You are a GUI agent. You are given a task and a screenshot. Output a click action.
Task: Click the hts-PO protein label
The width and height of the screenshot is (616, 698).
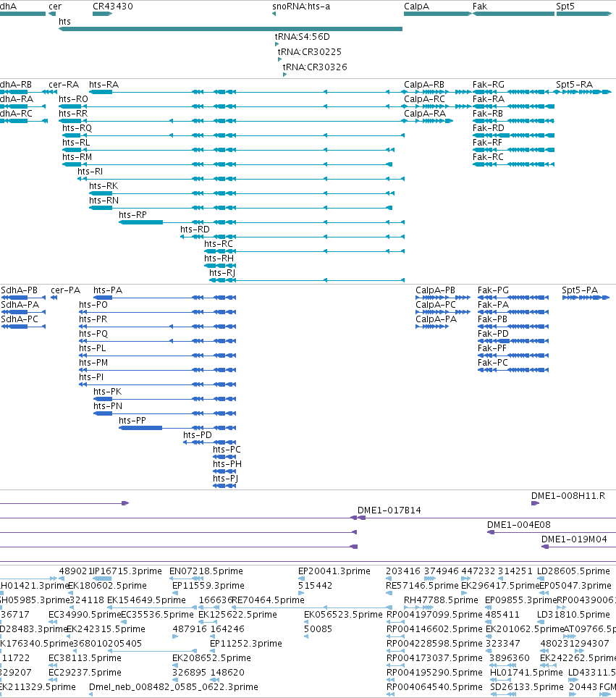[x=93, y=305]
